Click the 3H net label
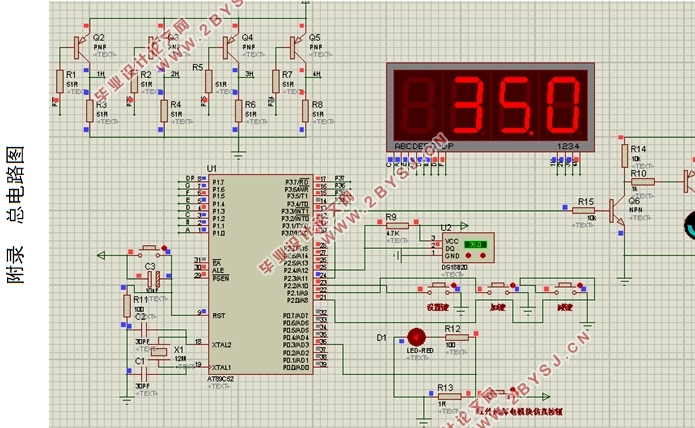 [250, 74]
